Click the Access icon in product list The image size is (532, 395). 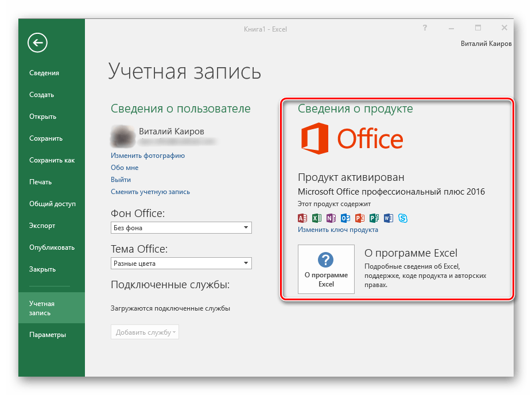coord(302,218)
